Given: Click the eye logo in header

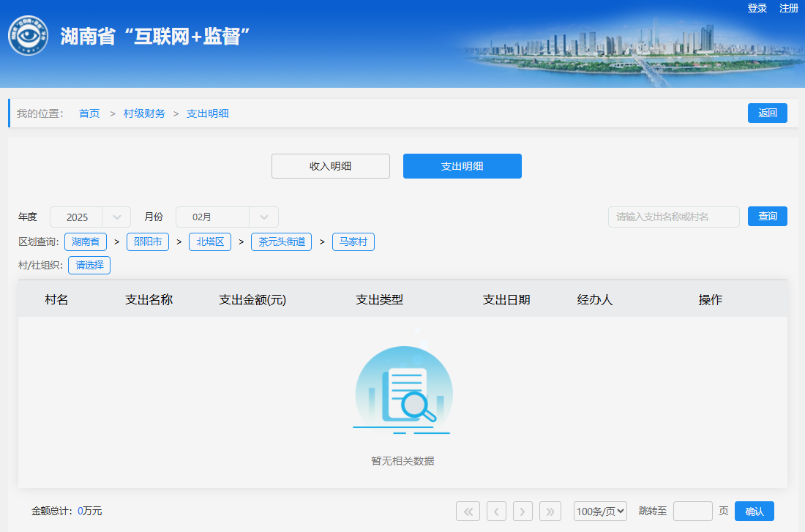Looking at the screenshot, I should click(29, 35).
